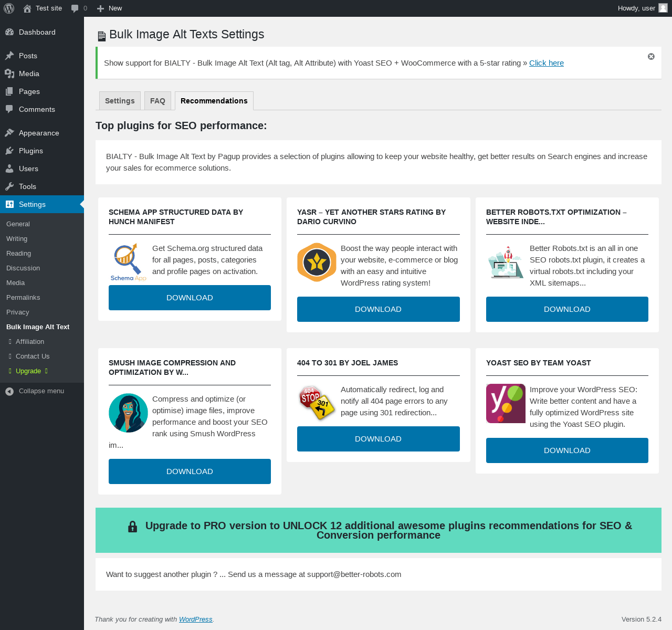Download Yoast SEO plugin
Screen dimensions: 672x630
(567, 450)
